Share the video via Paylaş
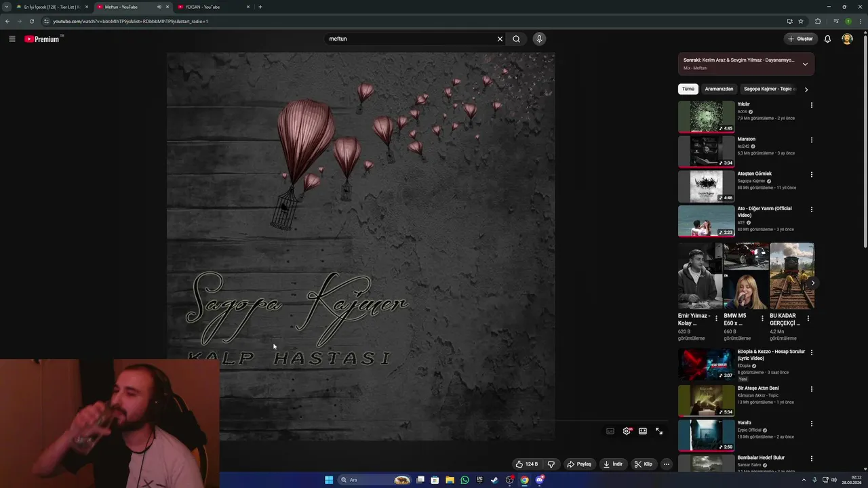 point(580,464)
